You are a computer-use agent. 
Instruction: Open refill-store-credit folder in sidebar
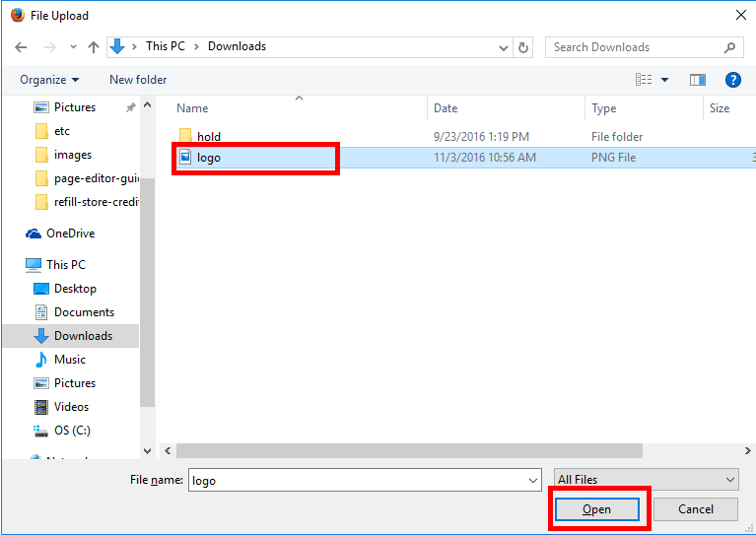tap(87, 202)
